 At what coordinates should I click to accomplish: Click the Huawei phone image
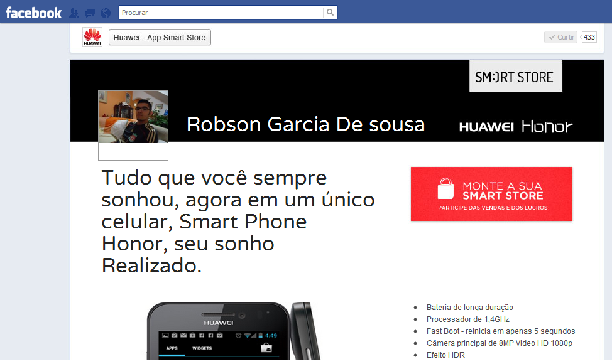point(233,331)
